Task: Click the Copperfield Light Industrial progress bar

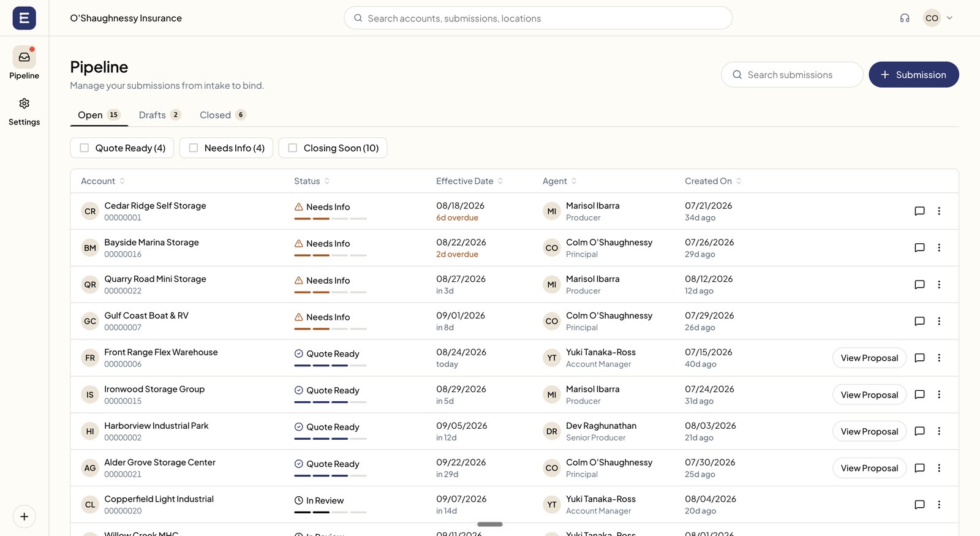Action: tap(330, 512)
